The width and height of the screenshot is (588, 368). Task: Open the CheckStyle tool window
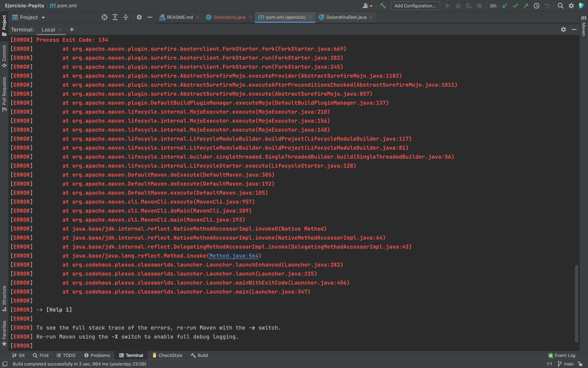tap(167, 355)
